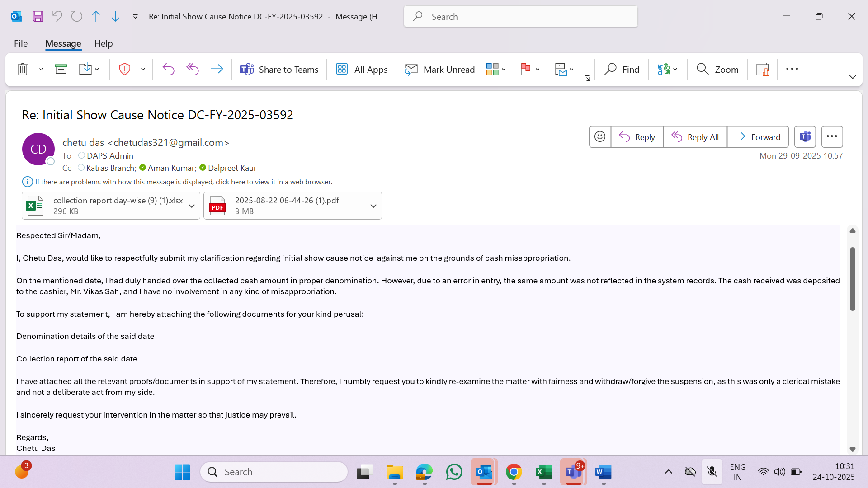The width and height of the screenshot is (868, 488).
Task: Click the Reply All button
Action: pyautogui.click(x=695, y=137)
